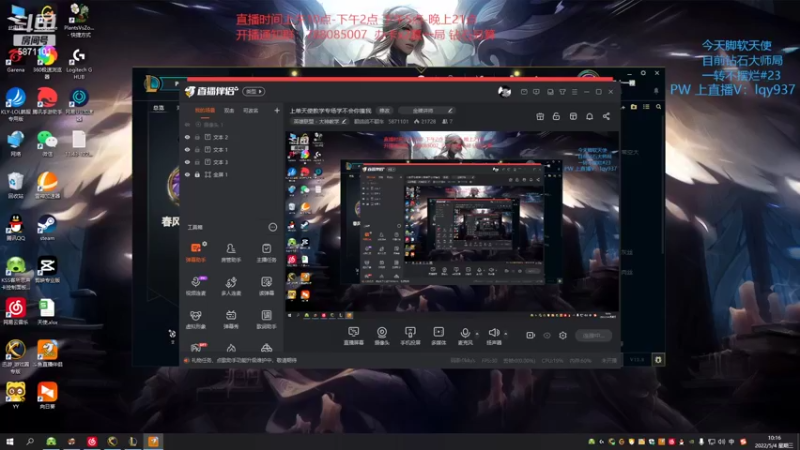
Task: Open the mode pill dropdown beside the logo
Action: (254, 91)
